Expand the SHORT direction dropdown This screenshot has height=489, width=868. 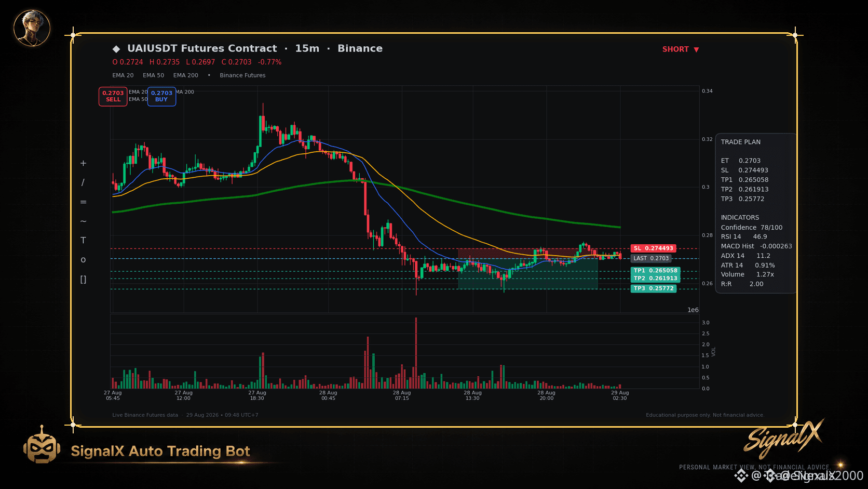[x=681, y=49]
